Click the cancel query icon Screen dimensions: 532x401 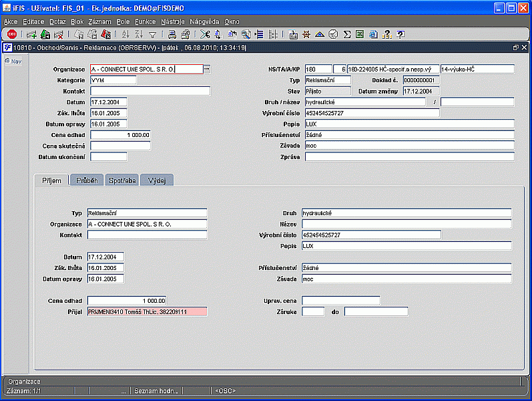(106, 34)
